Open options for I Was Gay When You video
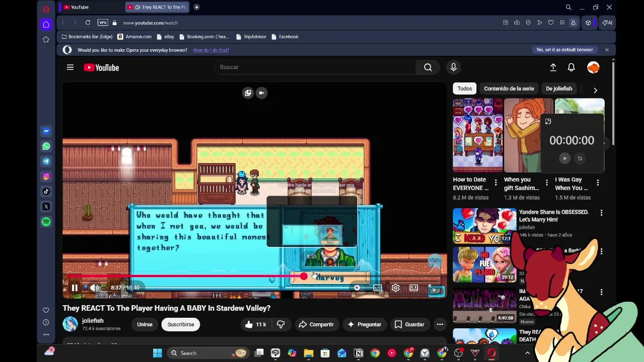Image resolution: width=644 pixels, height=362 pixels. click(x=597, y=183)
